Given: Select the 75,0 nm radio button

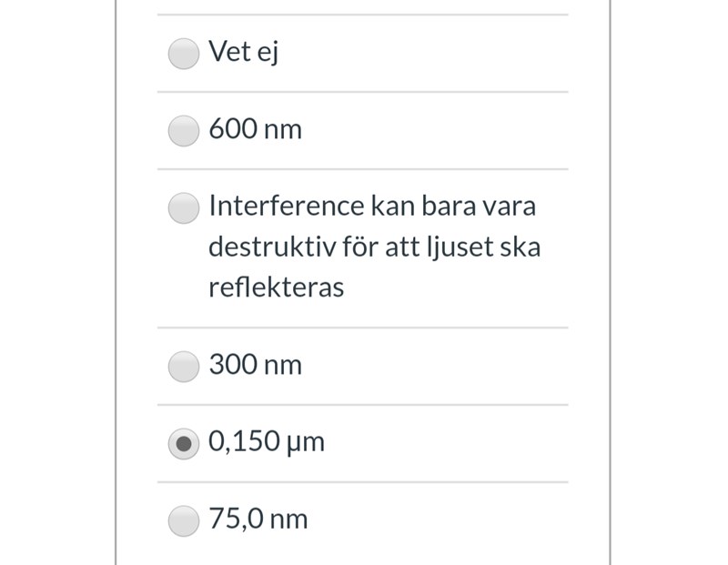Looking at the screenshot, I should (184, 521).
